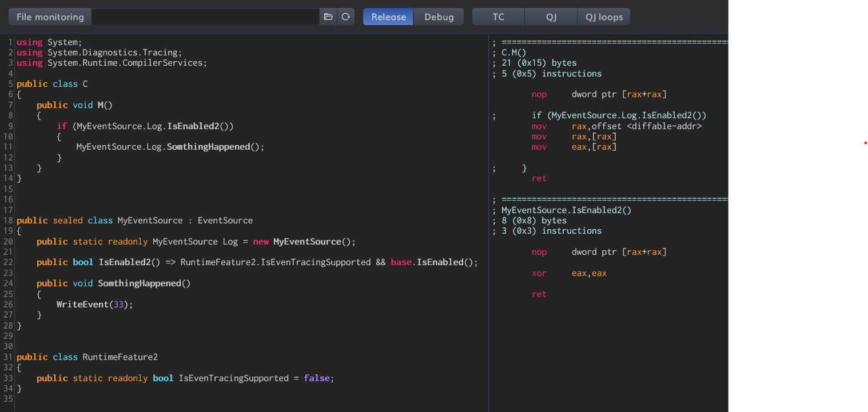Click the '; 21 (0x15) bytes' comment
The image size is (868, 412).
pos(534,63)
